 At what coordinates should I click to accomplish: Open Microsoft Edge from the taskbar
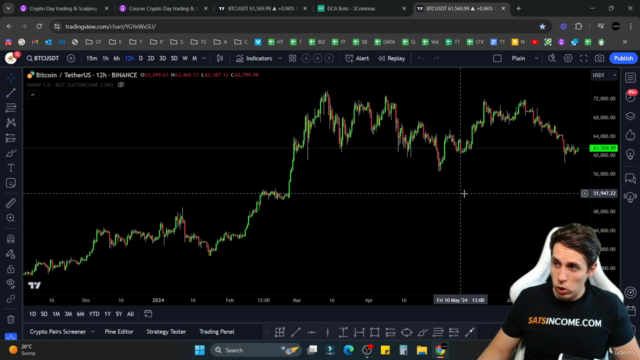[349, 350]
